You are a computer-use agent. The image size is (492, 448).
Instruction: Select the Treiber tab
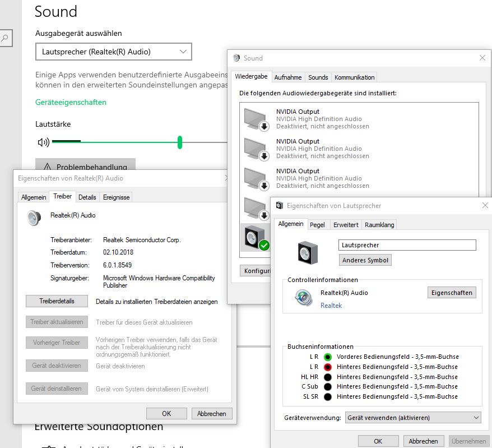(62, 196)
